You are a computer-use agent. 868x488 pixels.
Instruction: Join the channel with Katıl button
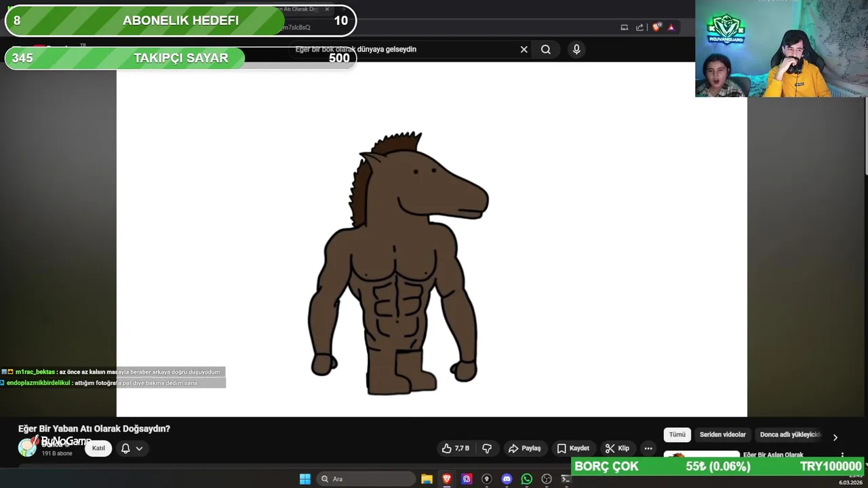coord(98,448)
